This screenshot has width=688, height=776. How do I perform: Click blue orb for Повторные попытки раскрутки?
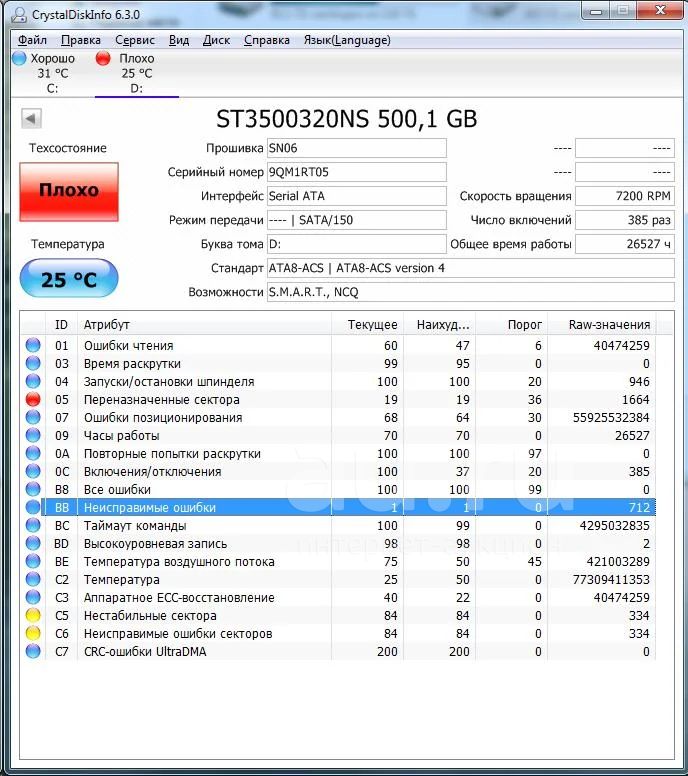(33, 453)
